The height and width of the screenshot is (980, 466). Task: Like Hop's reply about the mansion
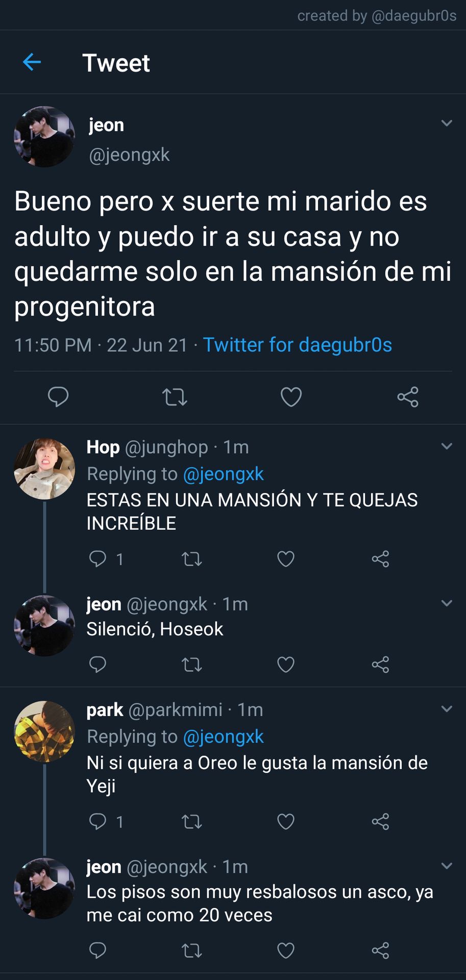click(x=286, y=559)
